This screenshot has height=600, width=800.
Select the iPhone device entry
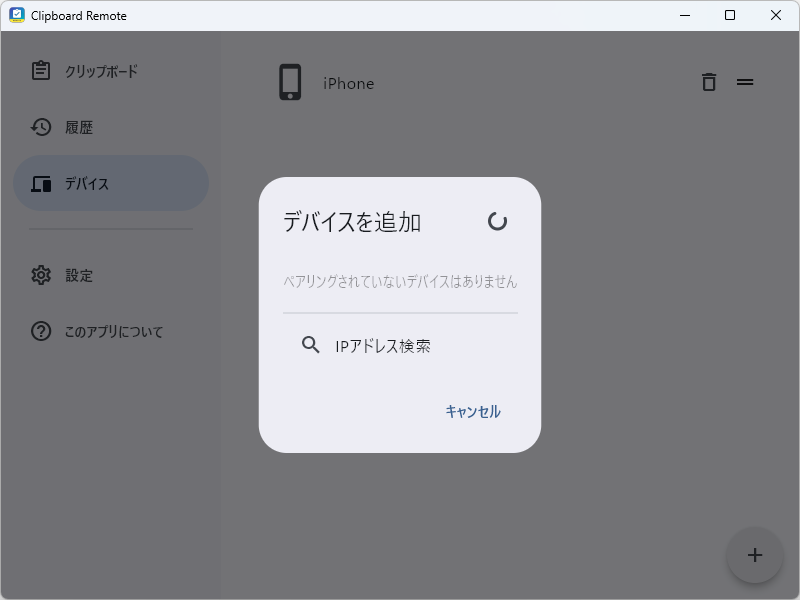pyautogui.click(x=347, y=82)
